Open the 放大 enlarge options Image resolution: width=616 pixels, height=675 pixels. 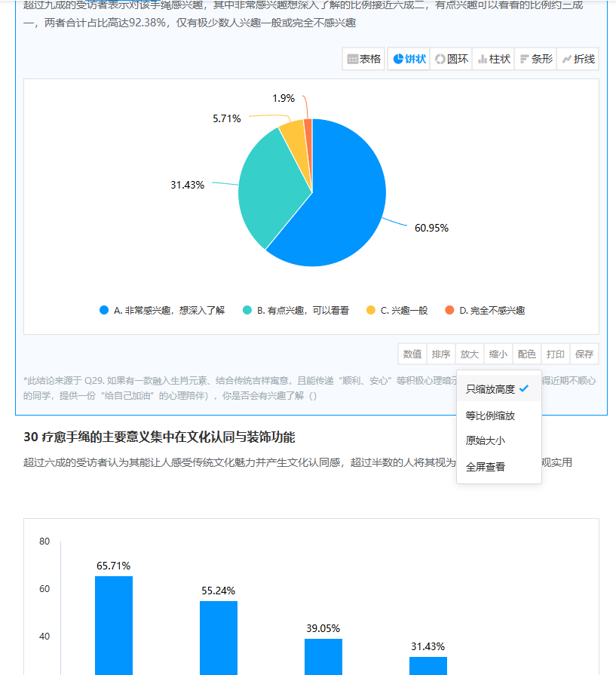click(470, 354)
